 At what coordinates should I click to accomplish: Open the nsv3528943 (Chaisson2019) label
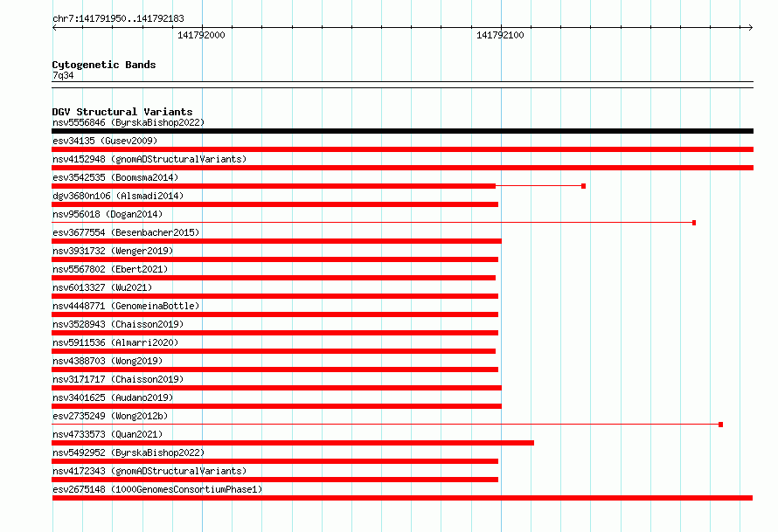click(x=118, y=324)
